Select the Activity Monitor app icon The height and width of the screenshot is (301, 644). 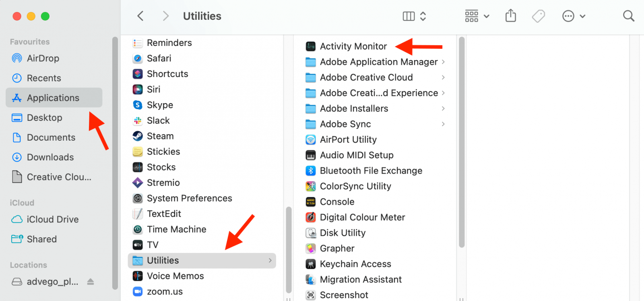point(310,46)
